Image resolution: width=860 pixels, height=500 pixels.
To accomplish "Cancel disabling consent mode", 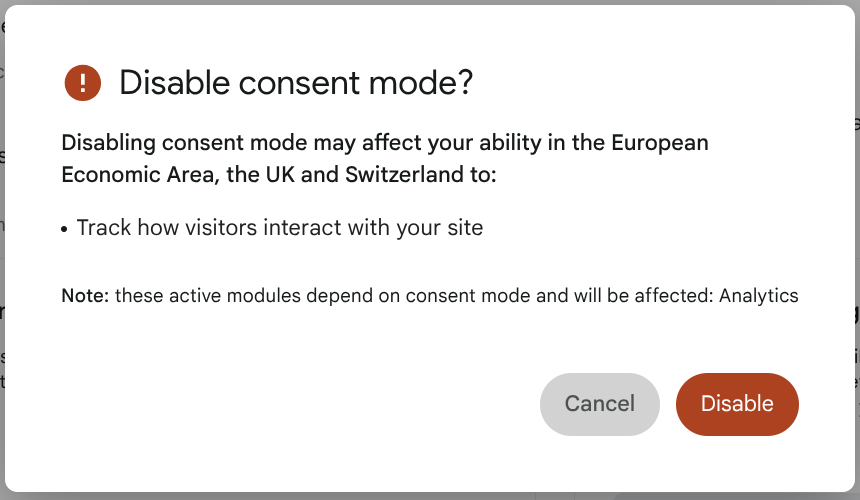I will point(599,404).
